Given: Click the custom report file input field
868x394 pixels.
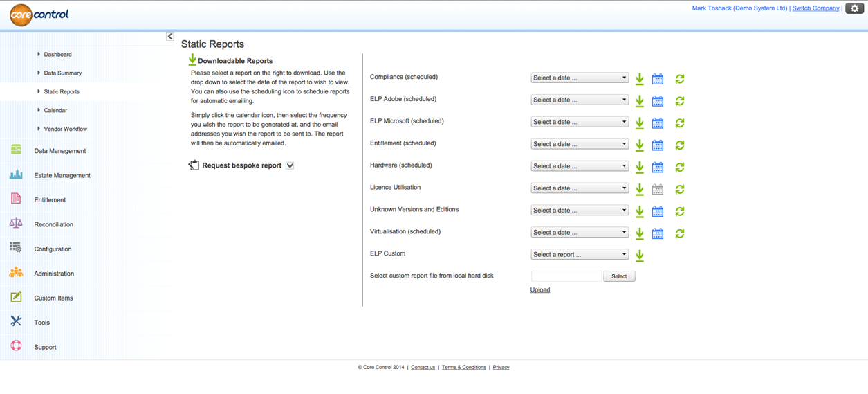Looking at the screenshot, I should click(x=566, y=276).
